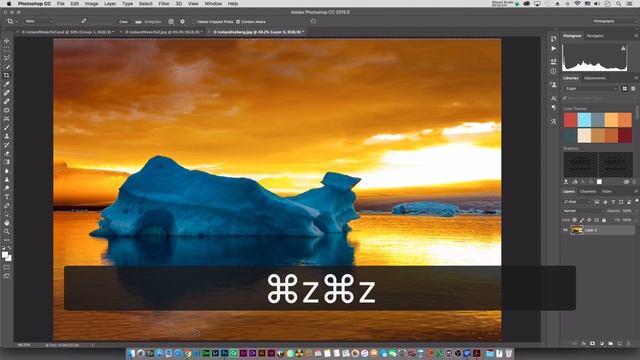Select the Gradient tool
640x360 pixels.
[x=7, y=162]
